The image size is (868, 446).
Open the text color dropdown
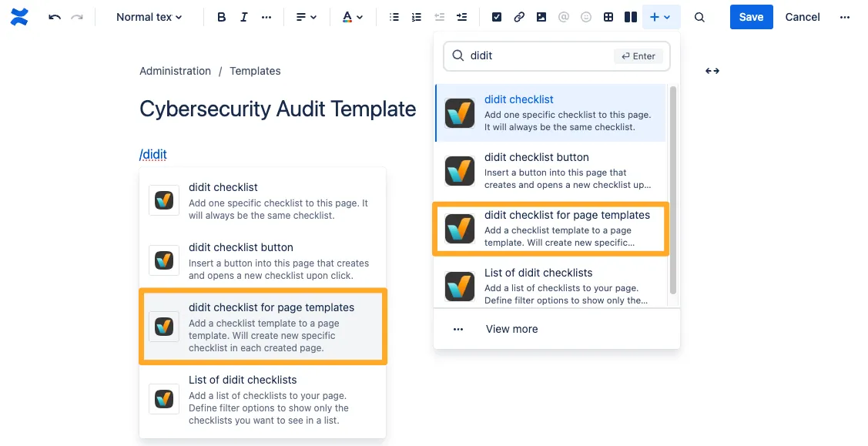352,17
